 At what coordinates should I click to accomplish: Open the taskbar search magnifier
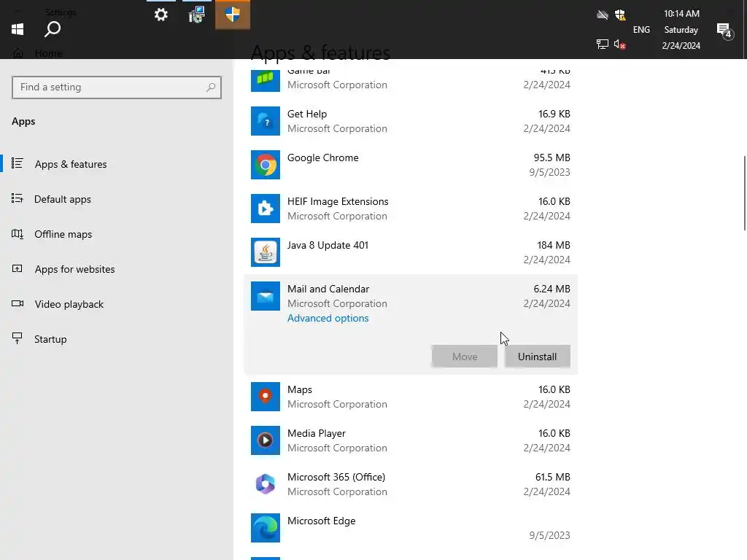(53, 29)
